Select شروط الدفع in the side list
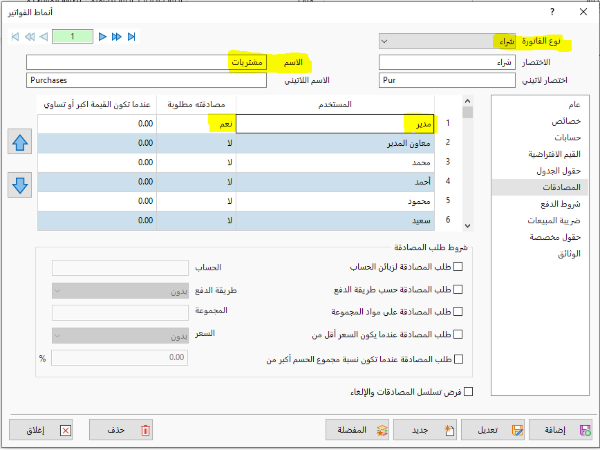This screenshot has height=450, width=600. [x=538, y=203]
